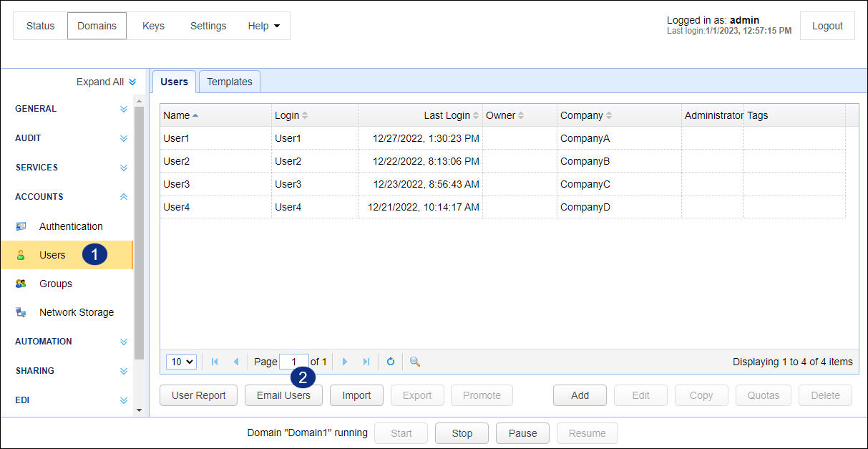Open the Settings menu

[208, 26]
